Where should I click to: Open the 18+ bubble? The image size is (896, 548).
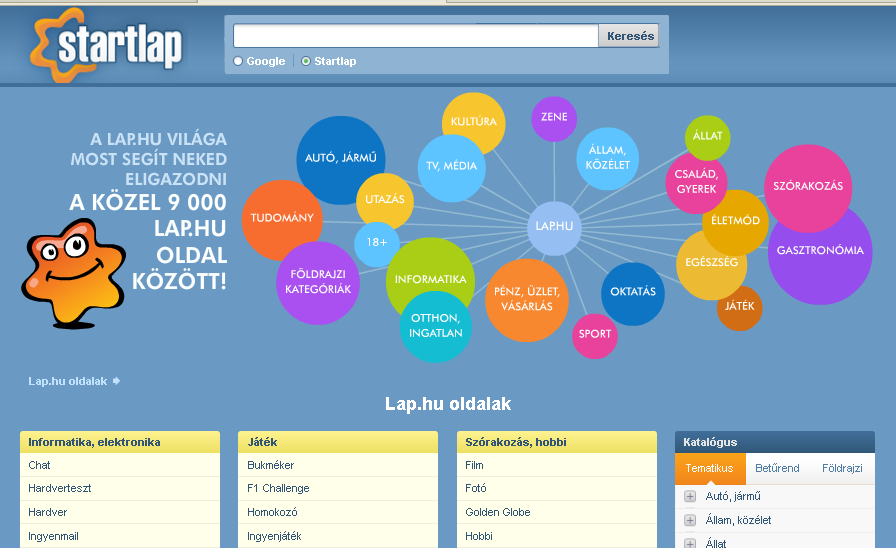pyautogui.click(x=375, y=244)
